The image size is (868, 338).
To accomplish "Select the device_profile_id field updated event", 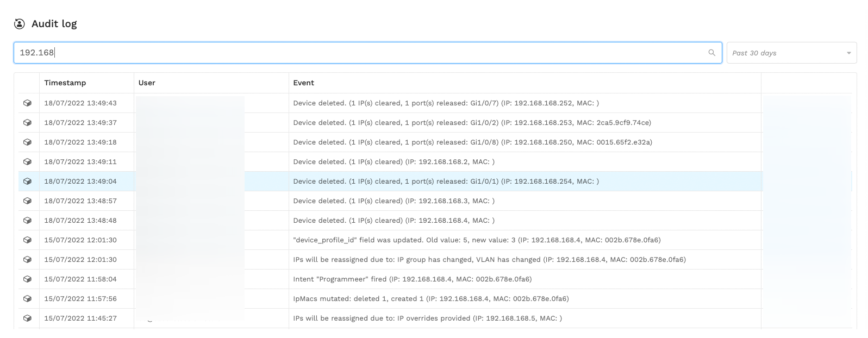I will click(x=477, y=240).
